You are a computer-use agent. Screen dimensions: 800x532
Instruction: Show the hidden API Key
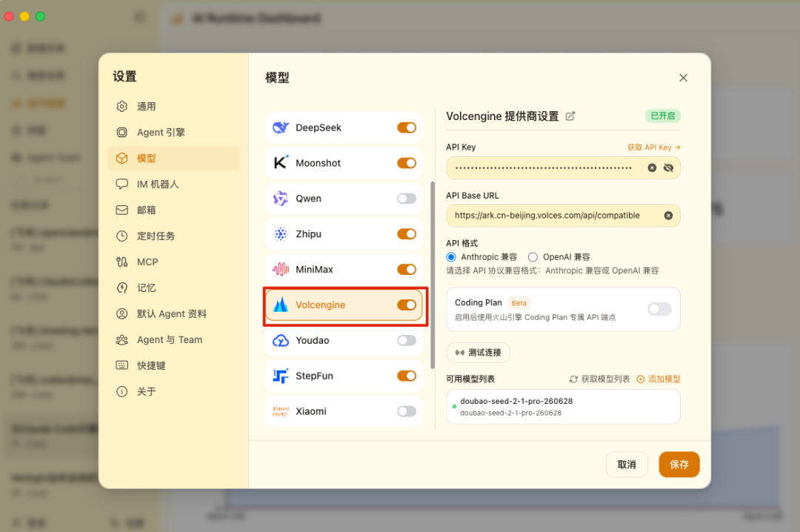point(668,168)
